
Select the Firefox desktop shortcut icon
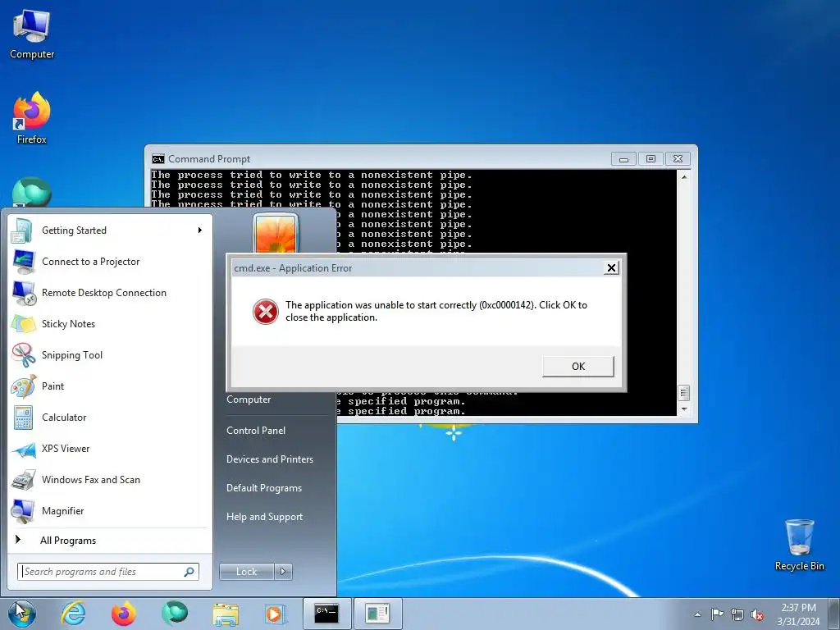click(32, 118)
